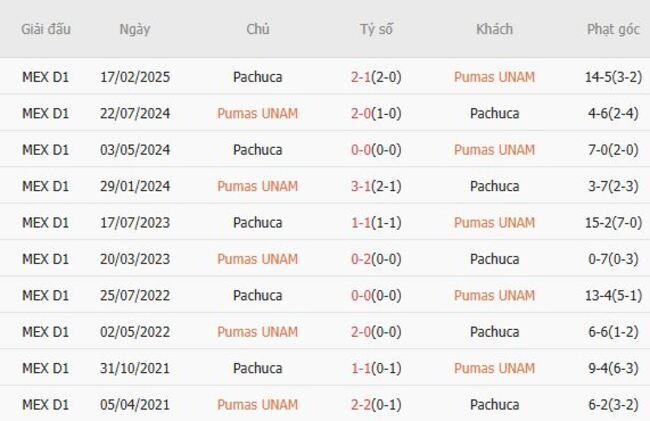The image size is (650, 421).
Task: Select Pumas UNAM in the 02/05/2022 row
Action: click(x=257, y=332)
